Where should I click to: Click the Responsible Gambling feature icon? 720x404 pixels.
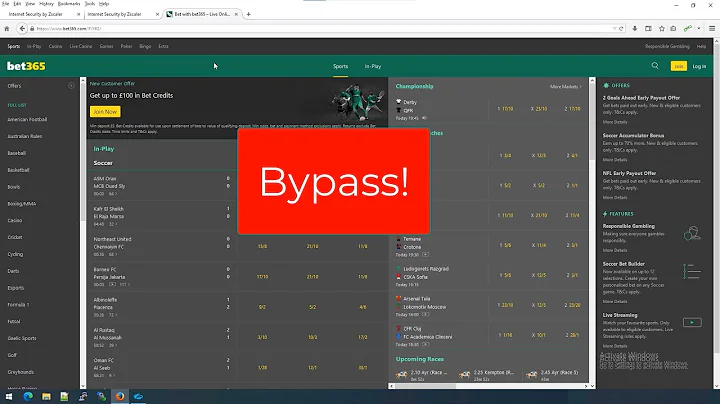click(692, 233)
